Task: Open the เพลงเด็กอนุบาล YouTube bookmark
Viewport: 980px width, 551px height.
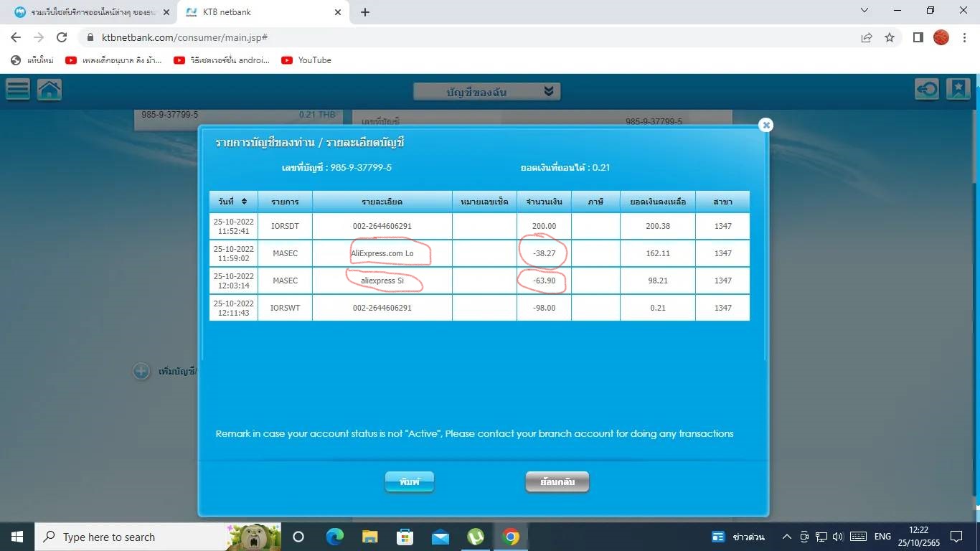Action: (x=113, y=60)
